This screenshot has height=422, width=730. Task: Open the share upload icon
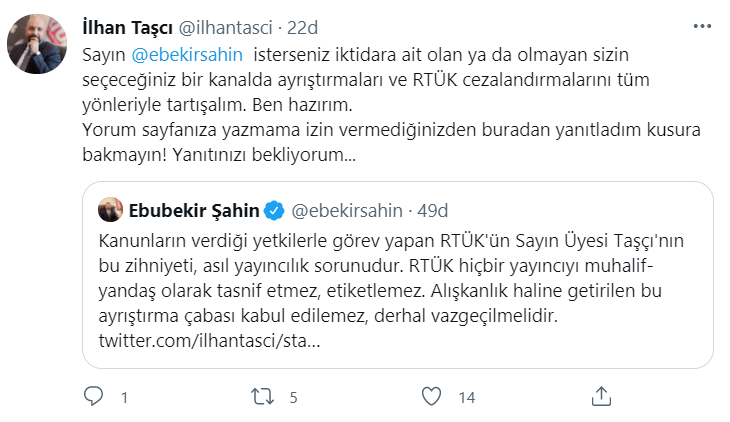click(601, 396)
